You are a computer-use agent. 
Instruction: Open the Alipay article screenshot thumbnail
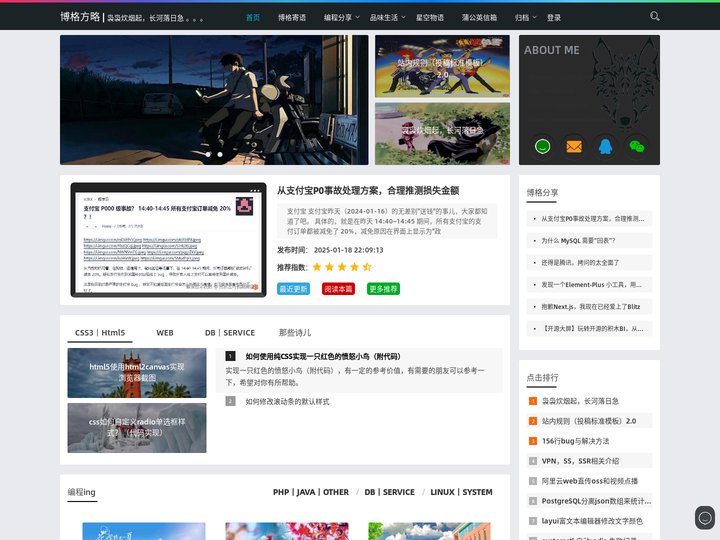[168, 240]
